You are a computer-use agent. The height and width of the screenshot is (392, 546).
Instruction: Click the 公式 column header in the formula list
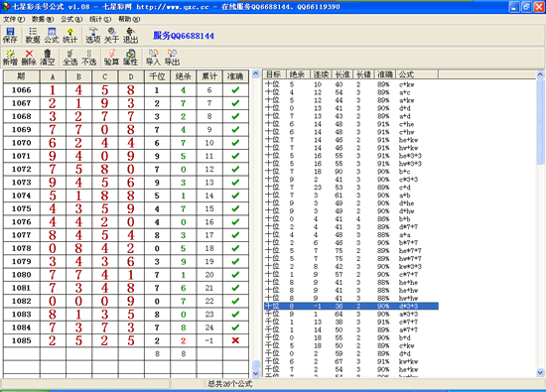(417, 74)
